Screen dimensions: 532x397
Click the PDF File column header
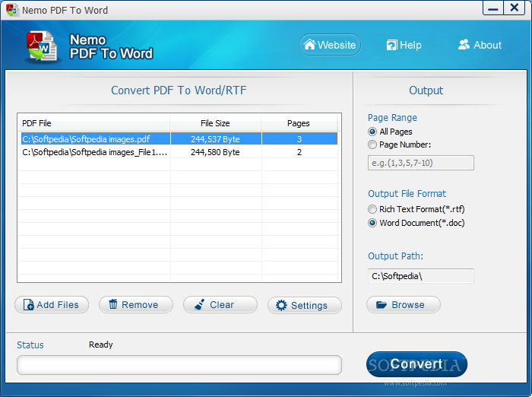[x=94, y=123]
